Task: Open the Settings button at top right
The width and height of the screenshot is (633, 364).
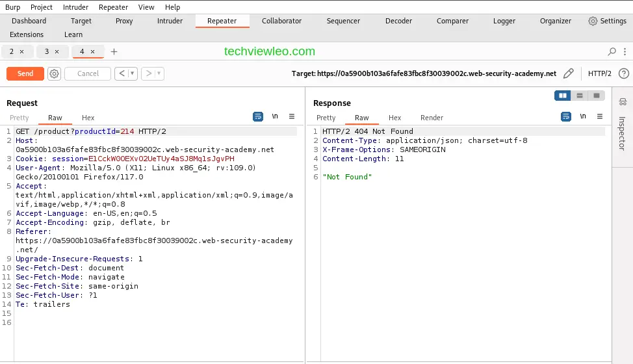Action: 607,21
